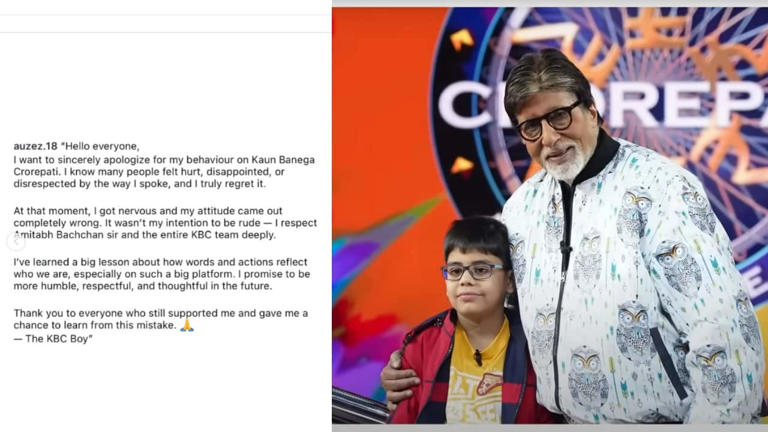
Task: Click the pizza slice graphic on yellow shirt
Action: pos(489,383)
